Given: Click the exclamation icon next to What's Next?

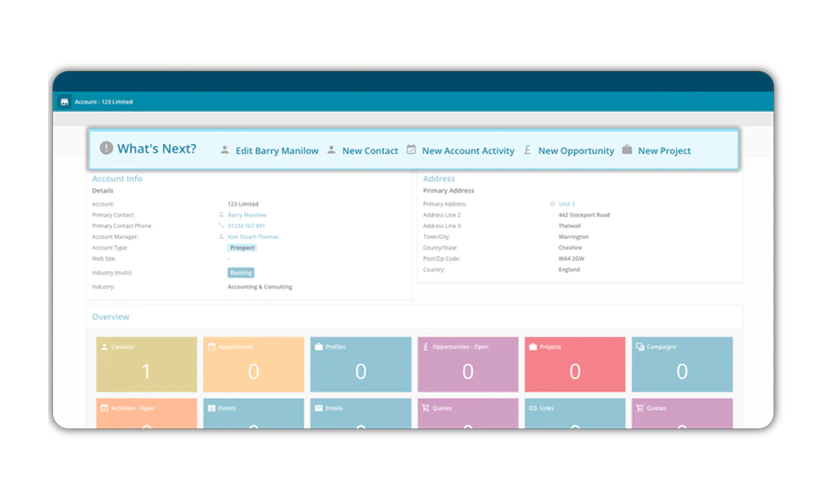Looking at the screenshot, I should point(106,148).
